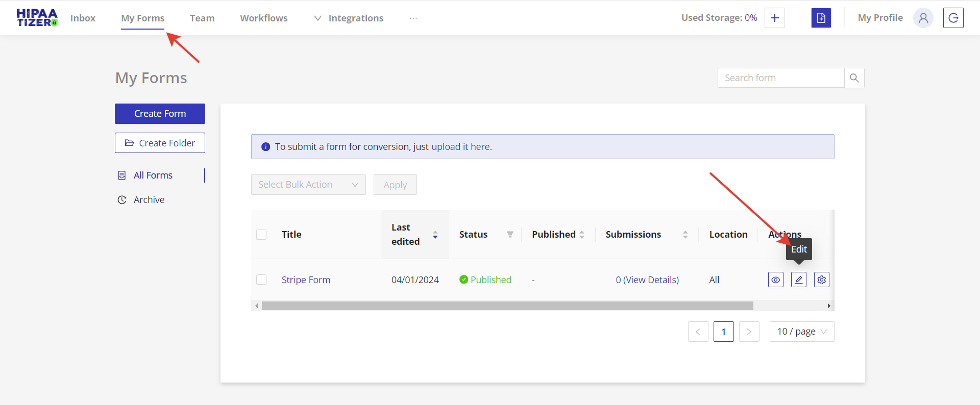The width and height of the screenshot is (980, 405).
Task: Click the horizontal table scrollbar
Action: 507,306
